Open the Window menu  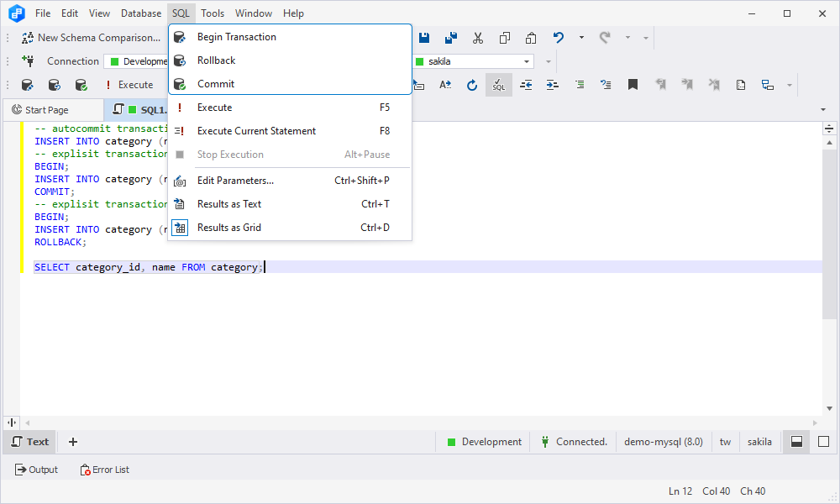254,13
